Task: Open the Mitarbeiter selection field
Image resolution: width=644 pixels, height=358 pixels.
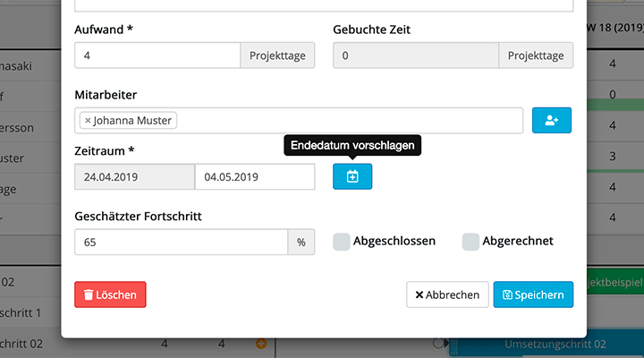Action: 349,121
